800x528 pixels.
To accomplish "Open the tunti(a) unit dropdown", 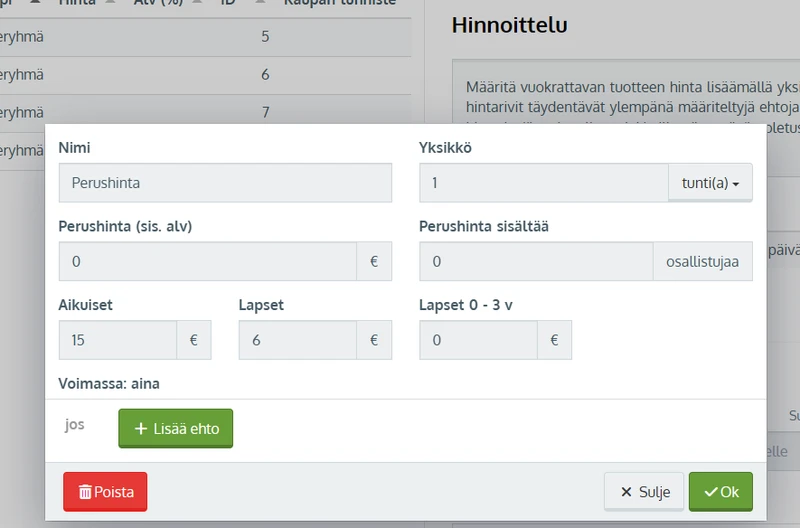I will click(x=710, y=183).
